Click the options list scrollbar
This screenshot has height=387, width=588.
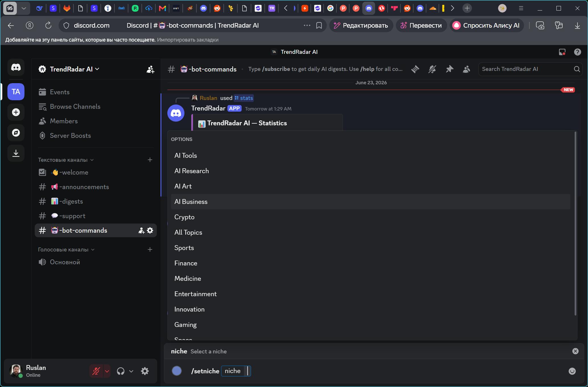click(575, 224)
